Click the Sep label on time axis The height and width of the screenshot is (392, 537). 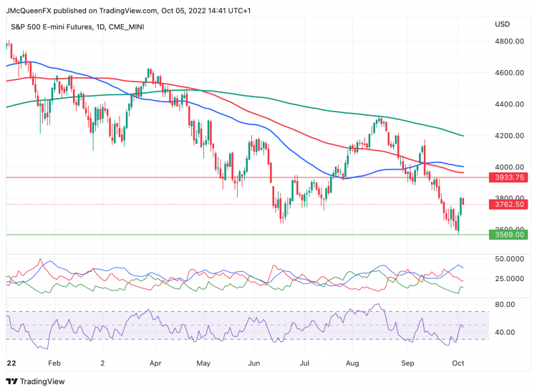tap(407, 363)
